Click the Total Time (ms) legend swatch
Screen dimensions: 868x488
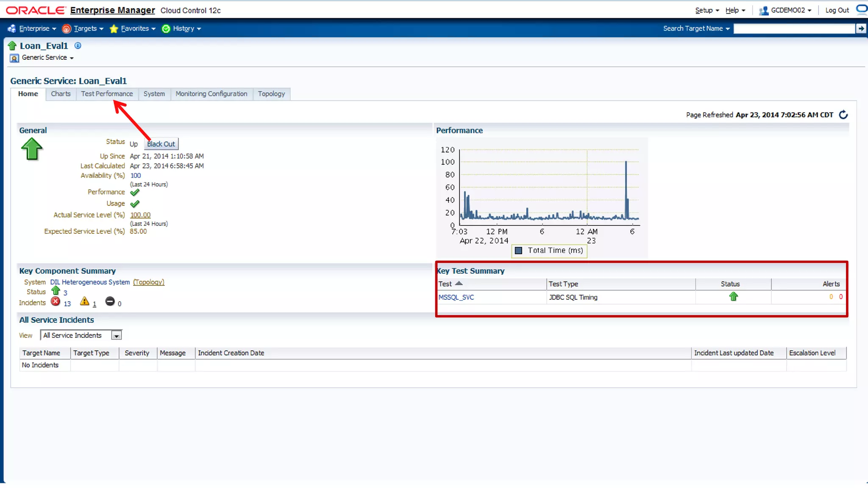click(x=518, y=250)
